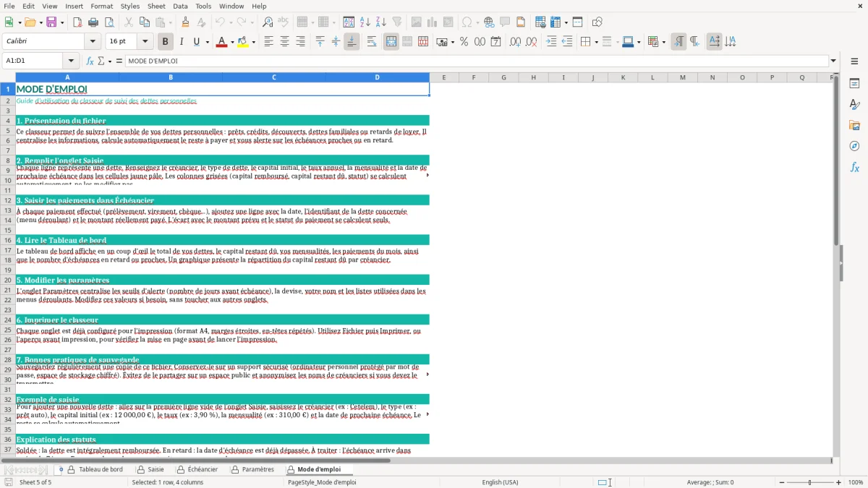Viewport: 868px width, 488px height.
Task: Click the Print icon
Action: [x=93, y=22]
